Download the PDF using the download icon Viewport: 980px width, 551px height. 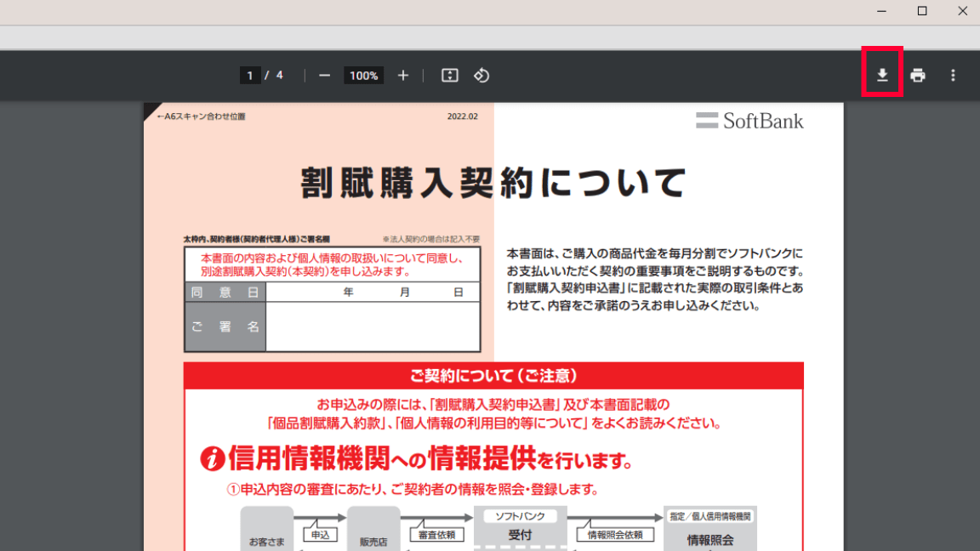tap(882, 76)
